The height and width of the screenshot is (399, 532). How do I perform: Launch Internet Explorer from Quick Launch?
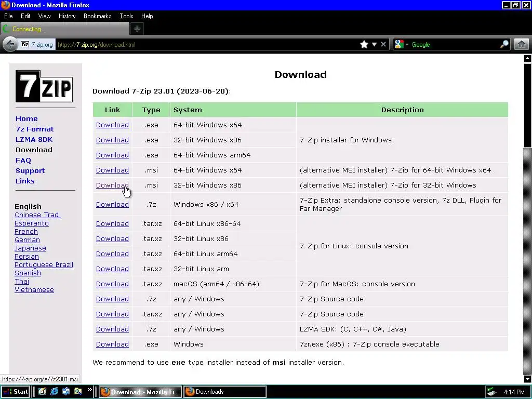(54, 392)
